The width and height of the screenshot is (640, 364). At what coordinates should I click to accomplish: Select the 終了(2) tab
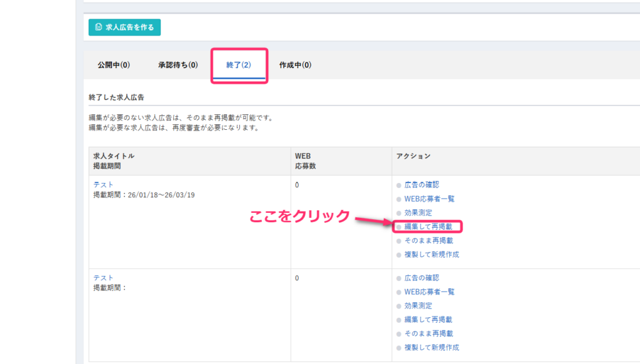(239, 65)
